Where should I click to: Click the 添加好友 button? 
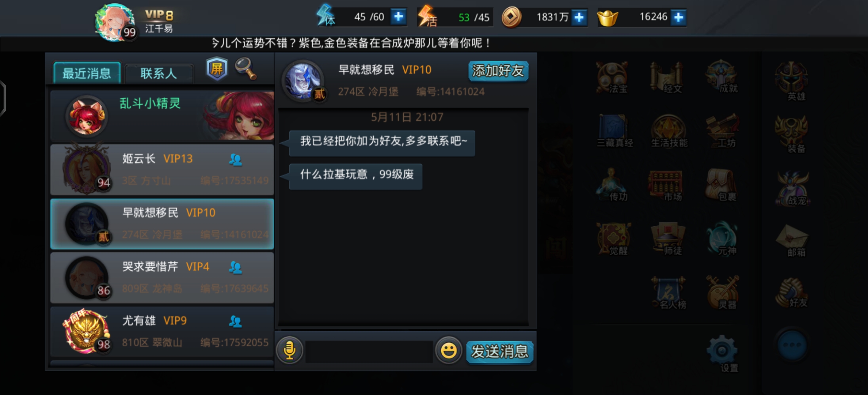click(498, 71)
